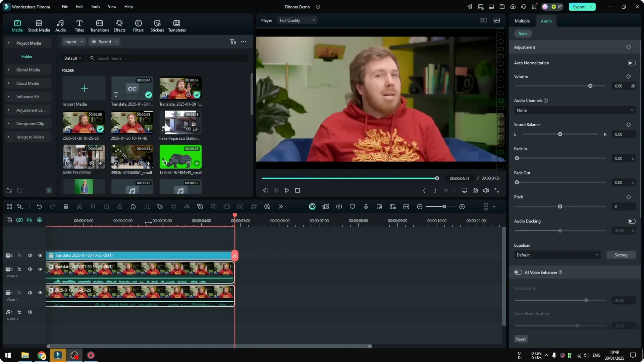Viewport: 644px width, 362px height.
Task: Enable Auto Normalization
Action: click(x=632, y=63)
